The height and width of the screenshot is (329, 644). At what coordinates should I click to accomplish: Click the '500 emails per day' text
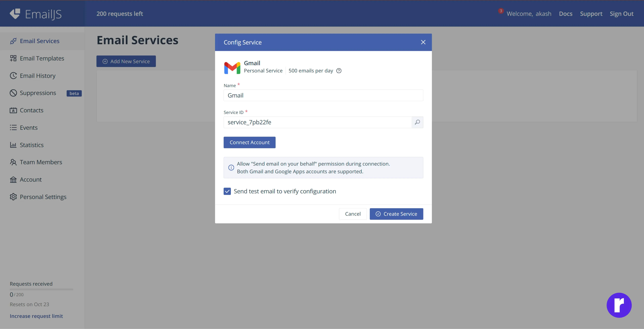(x=311, y=71)
